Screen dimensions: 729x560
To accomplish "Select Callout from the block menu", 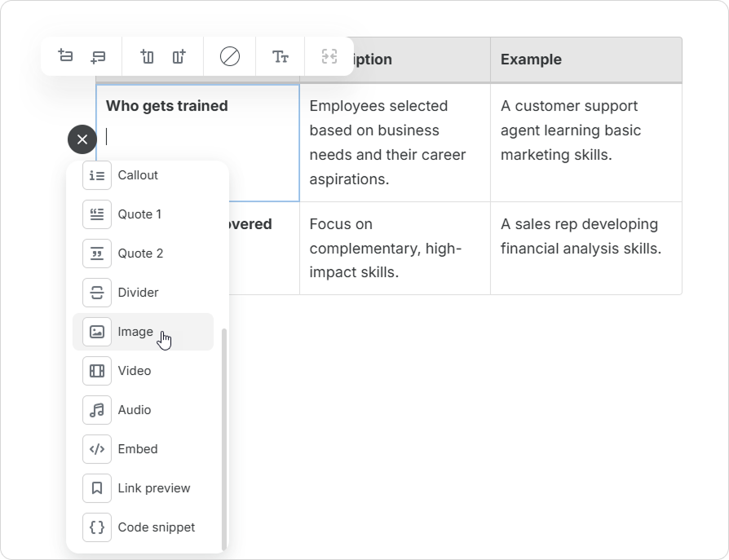I will (x=138, y=175).
